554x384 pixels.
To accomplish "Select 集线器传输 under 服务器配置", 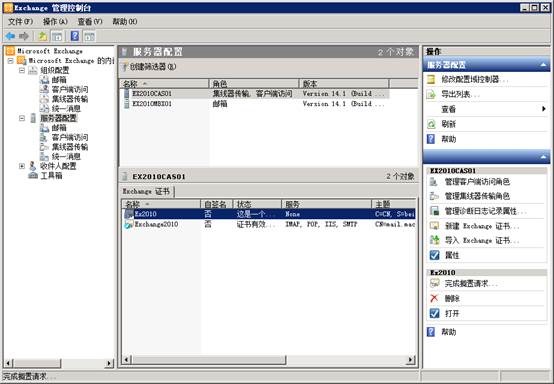I will click(x=70, y=147).
